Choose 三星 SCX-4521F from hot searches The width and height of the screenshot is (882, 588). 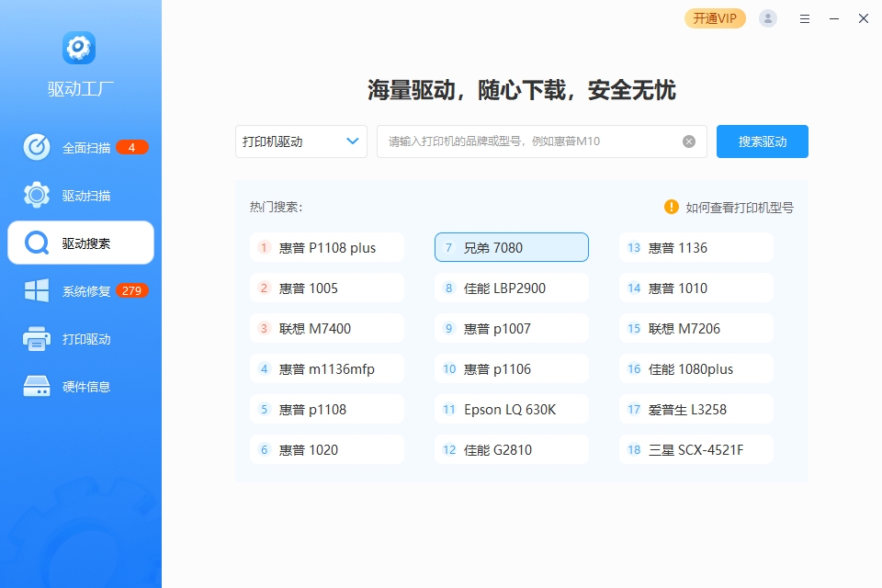click(x=695, y=450)
